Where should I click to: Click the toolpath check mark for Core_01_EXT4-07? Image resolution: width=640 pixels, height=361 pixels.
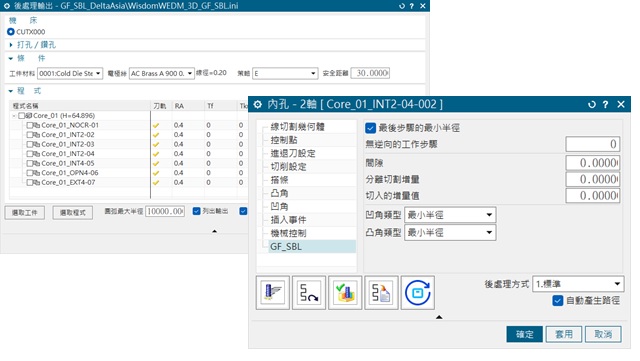[156, 183]
